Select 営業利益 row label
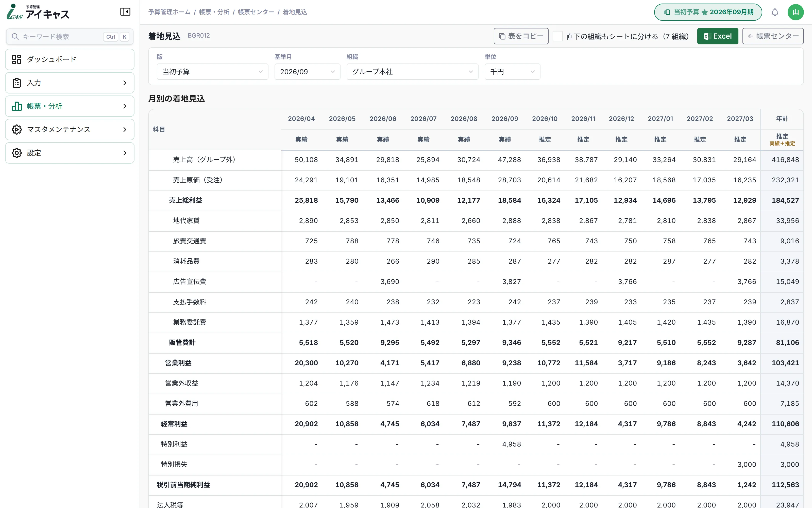812x508 pixels. [x=178, y=363]
